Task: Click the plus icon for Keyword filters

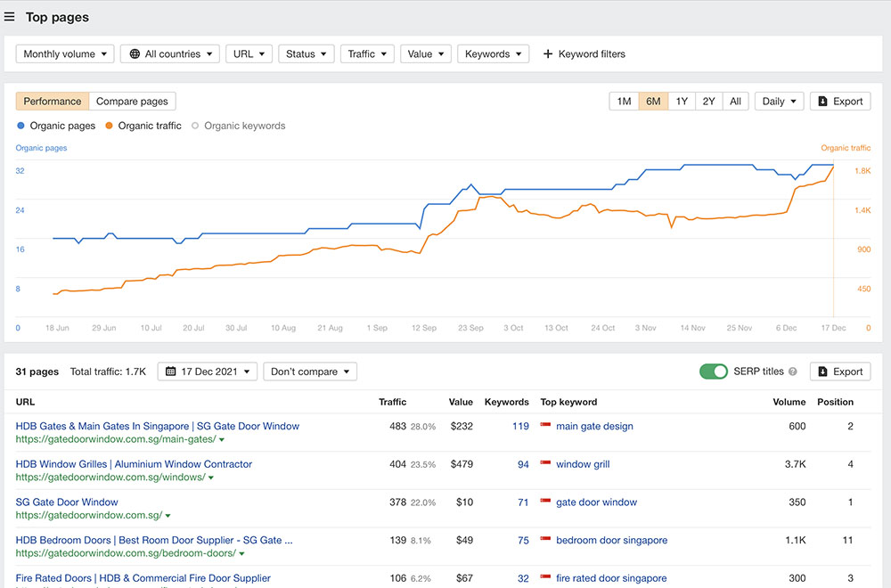Action: (x=548, y=54)
